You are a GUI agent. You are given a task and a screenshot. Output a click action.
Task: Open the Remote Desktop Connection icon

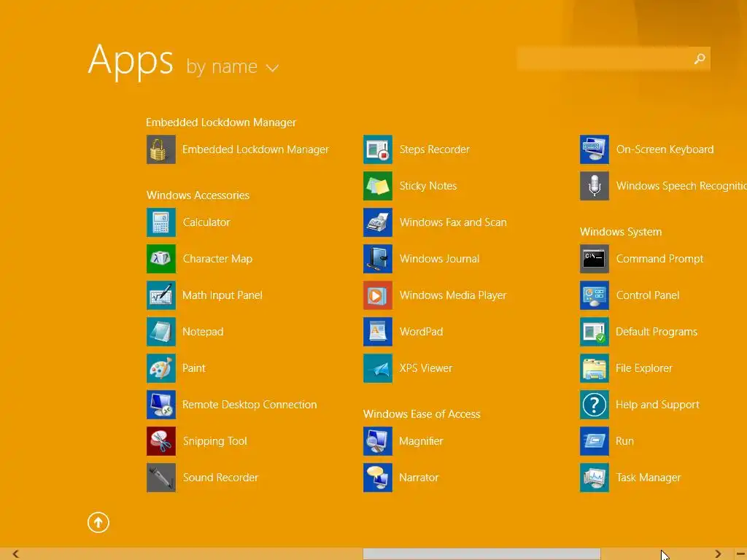[x=161, y=405]
